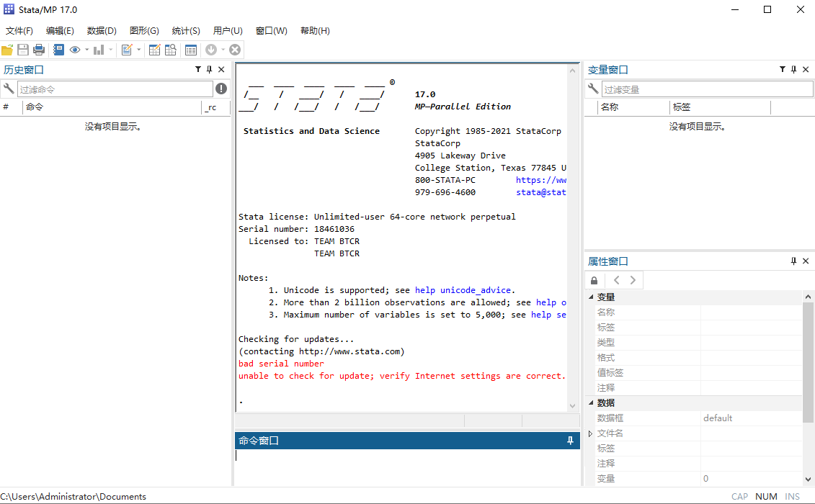Toggle the pin icon in 命令窗口 header
This screenshot has height=504, width=815.
click(x=570, y=441)
